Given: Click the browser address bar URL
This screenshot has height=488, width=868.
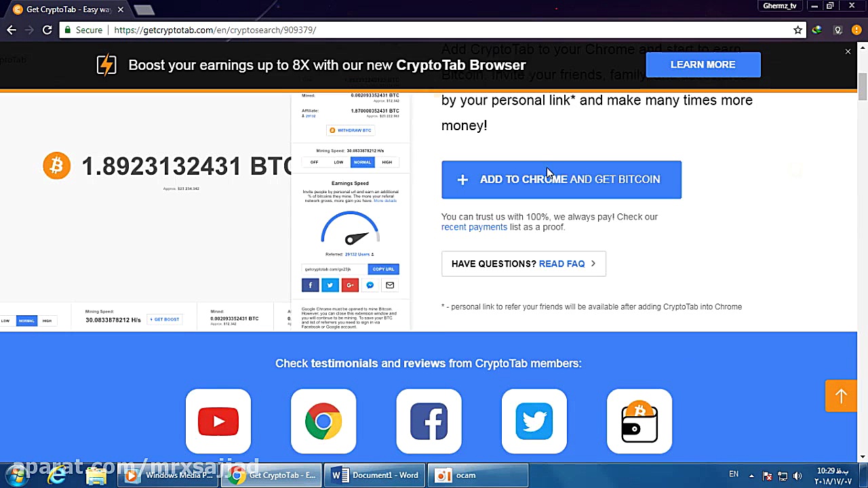Looking at the screenshot, I should click(215, 30).
